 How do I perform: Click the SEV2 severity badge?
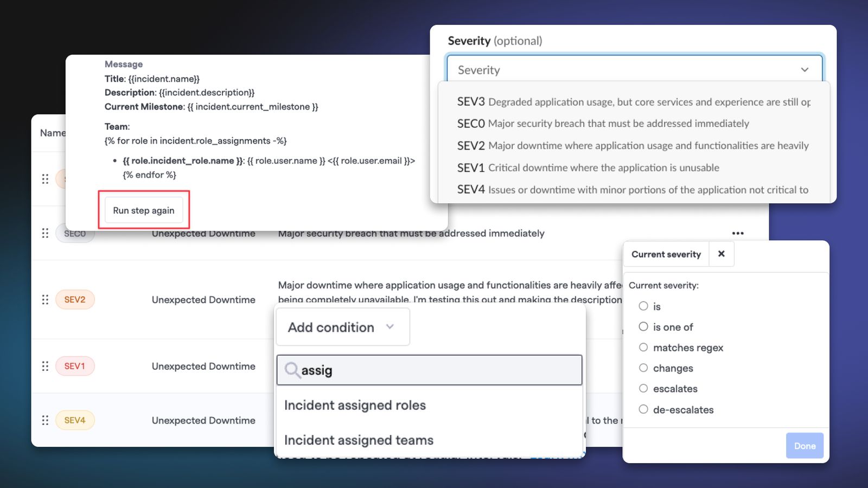pos(75,299)
